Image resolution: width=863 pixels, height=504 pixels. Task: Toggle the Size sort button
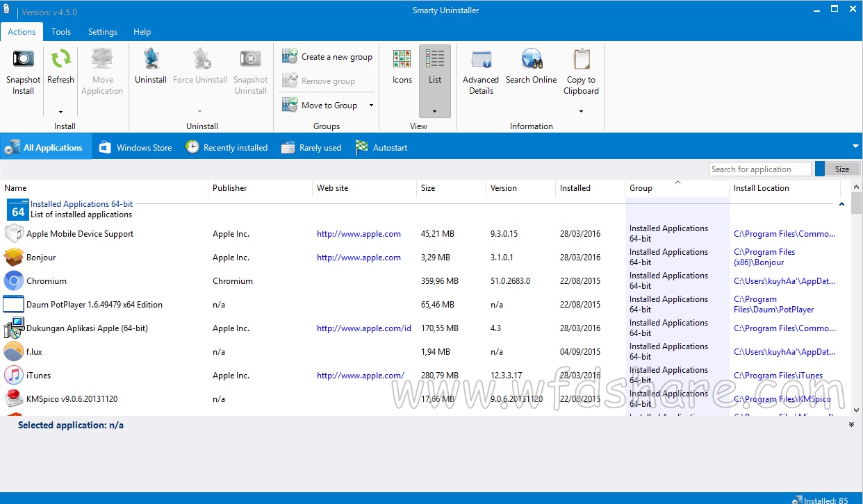point(841,168)
